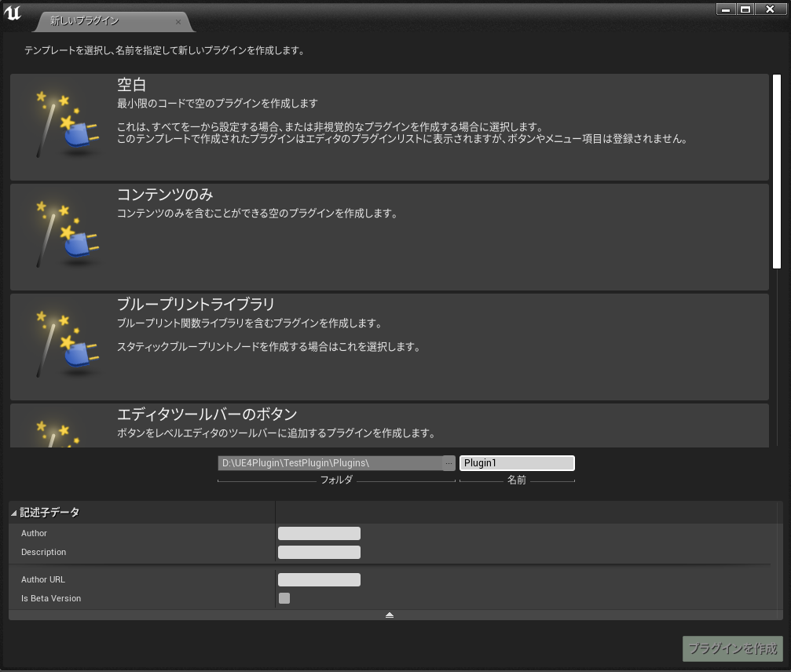The height and width of the screenshot is (672, 791).
Task: Enable the Is Beta Version checkbox
Action: [284, 598]
